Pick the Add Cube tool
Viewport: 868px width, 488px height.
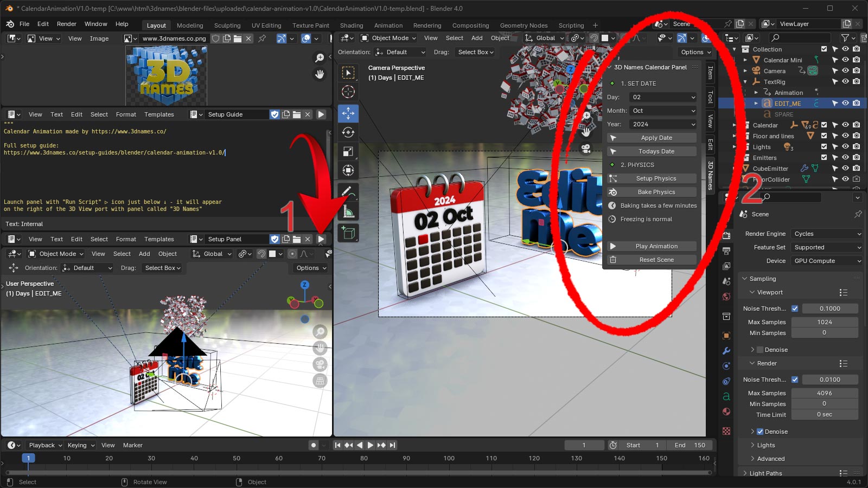click(348, 233)
